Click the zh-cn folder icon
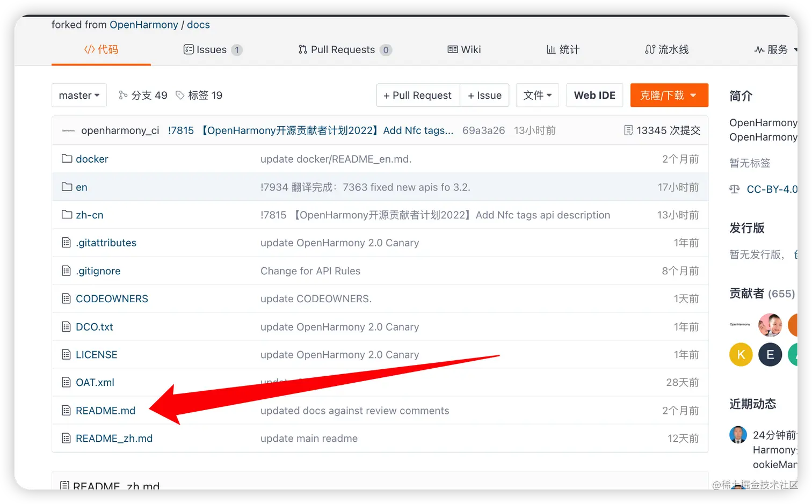812x504 pixels. [x=67, y=215]
